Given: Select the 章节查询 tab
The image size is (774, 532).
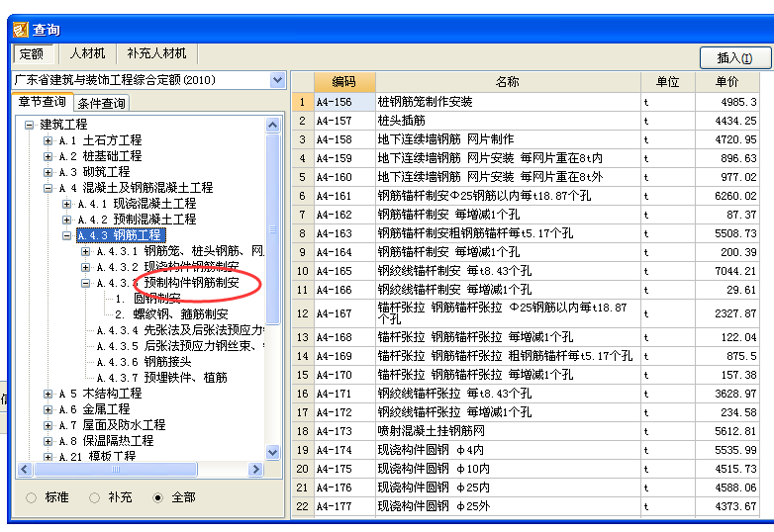Looking at the screenshot, I should 43,102.
